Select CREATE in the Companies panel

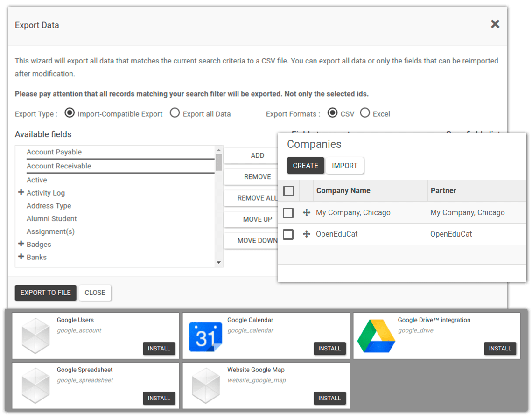click(306, 165)
